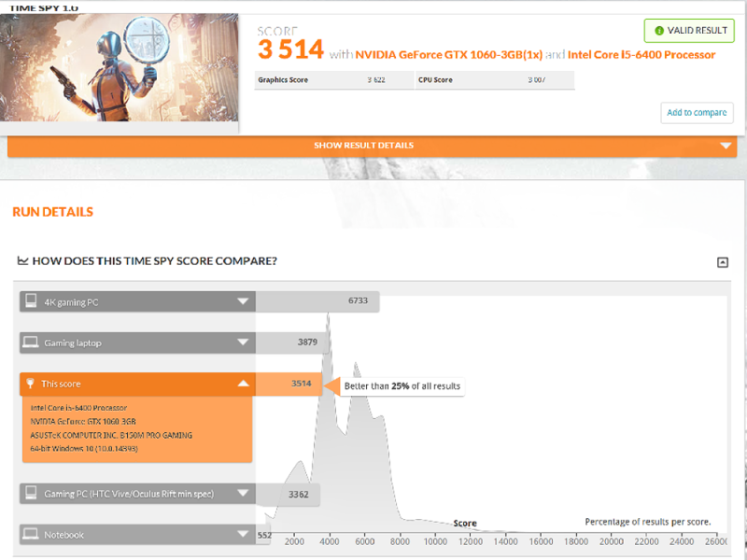Click the 4K gaming PC score 6733

point(358,301)
